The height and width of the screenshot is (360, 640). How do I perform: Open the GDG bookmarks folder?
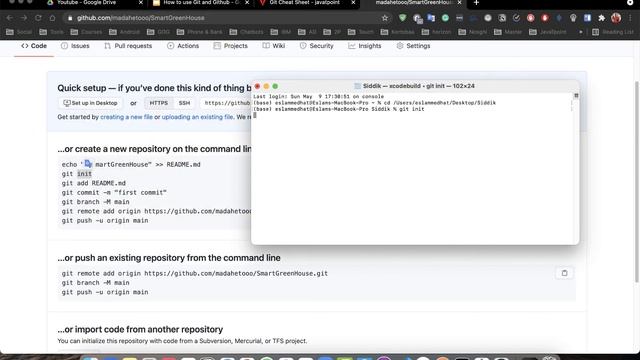click(x=158, y=32)
